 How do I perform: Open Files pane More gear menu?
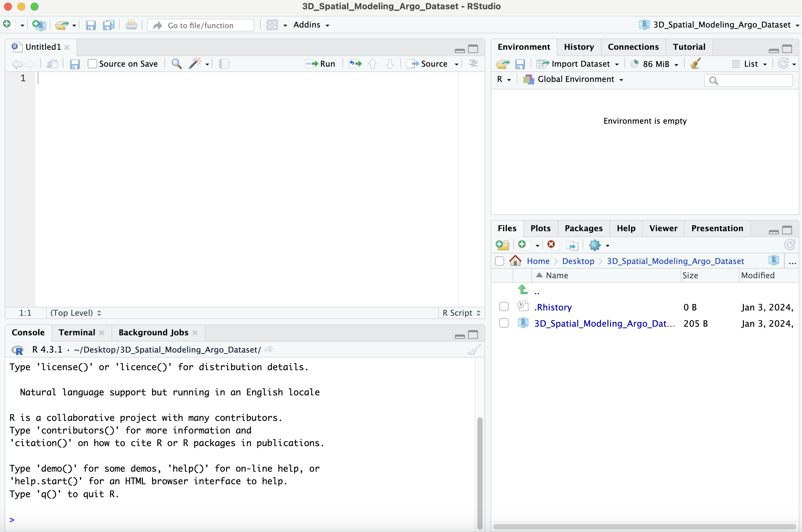[599, 245]
